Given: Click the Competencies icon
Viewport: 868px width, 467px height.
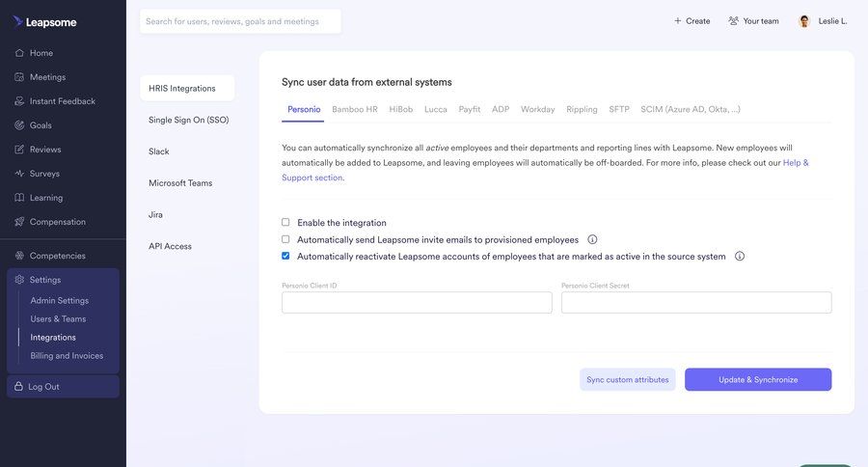Looking at the screenshot, I should coord(19,256).
